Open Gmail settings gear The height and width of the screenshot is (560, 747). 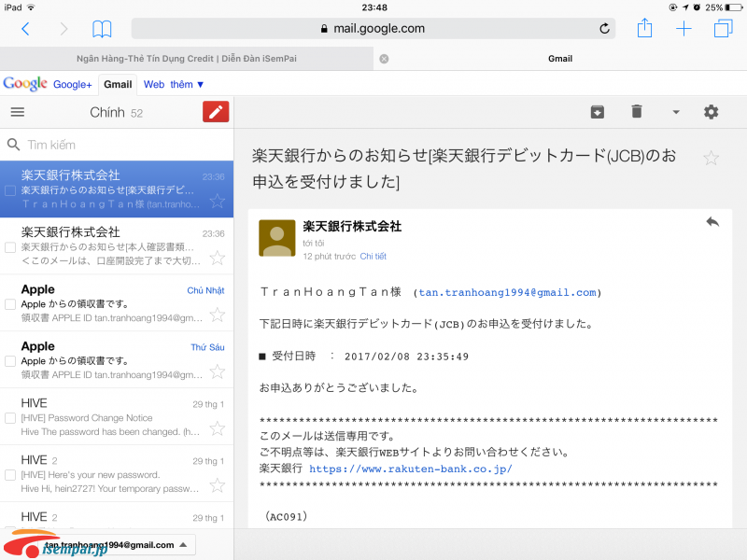tap(711, 112)
